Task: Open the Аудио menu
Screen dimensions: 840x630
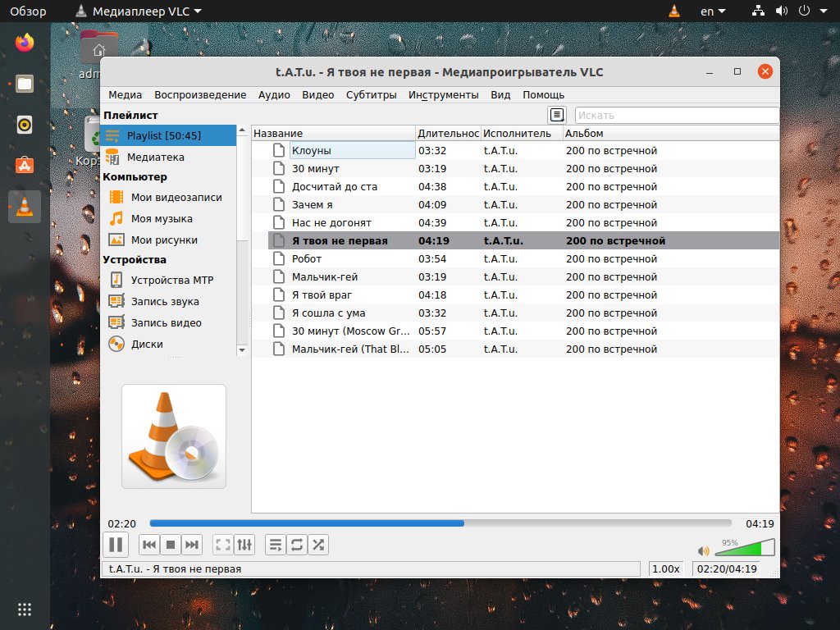Action: click(274, 95)
